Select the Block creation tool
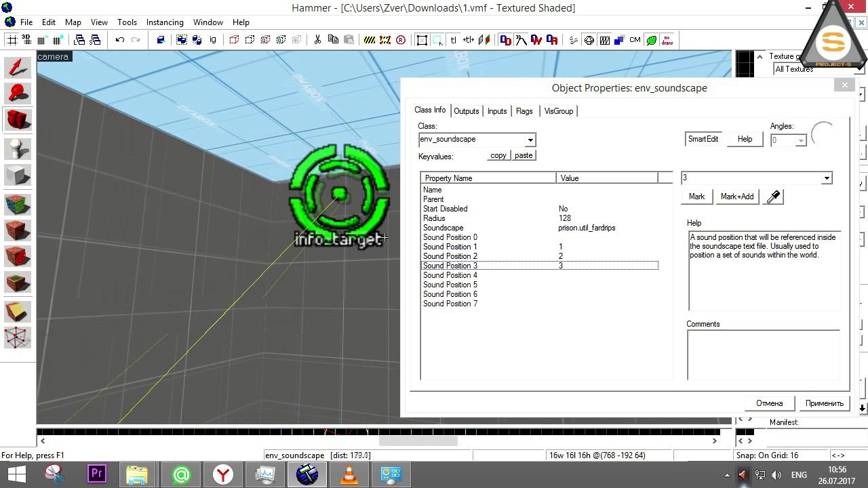Image resolution: width=868 pixels, height=488 pixels. 18,176
